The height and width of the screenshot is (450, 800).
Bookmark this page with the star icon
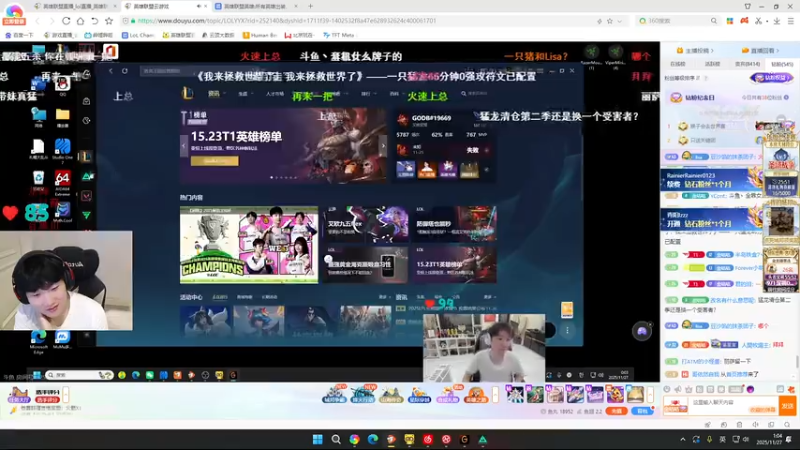tap(109, 21)
